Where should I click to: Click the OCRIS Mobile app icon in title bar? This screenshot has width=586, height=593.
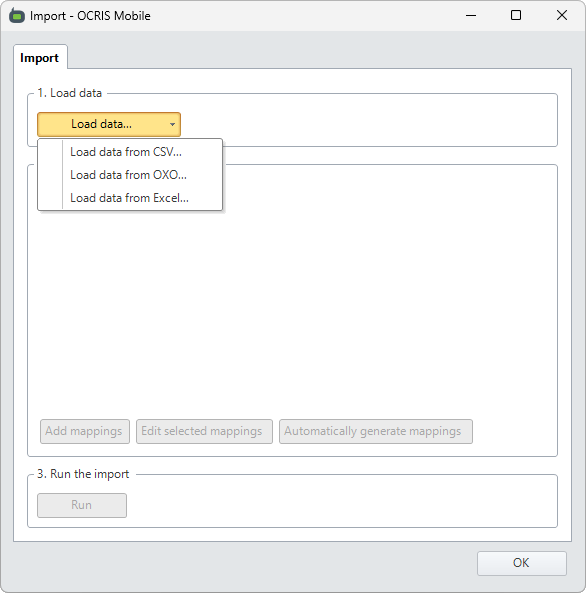point(17,16)
